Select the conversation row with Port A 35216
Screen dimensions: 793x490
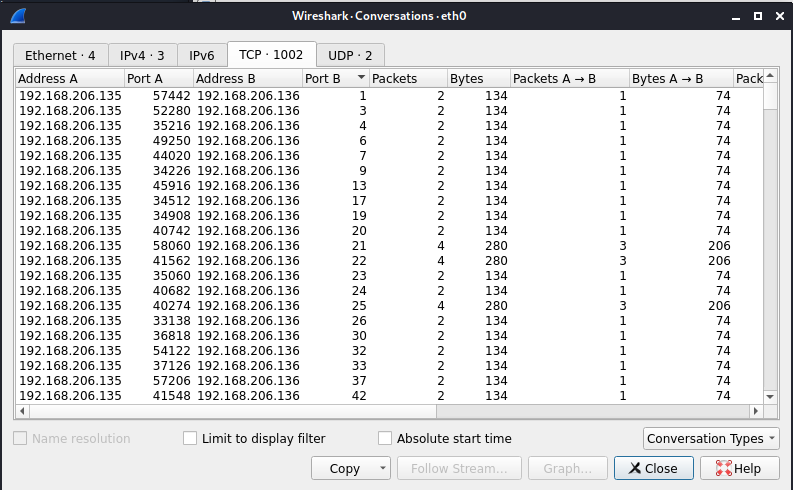pos(388,126)
